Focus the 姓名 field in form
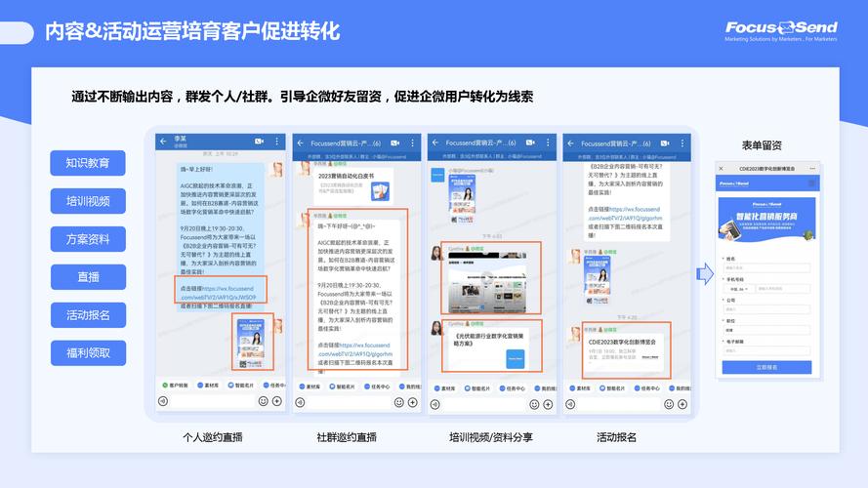Image resolution: width=868 pixels, height=488 pixels. click(x=767, y=267)
